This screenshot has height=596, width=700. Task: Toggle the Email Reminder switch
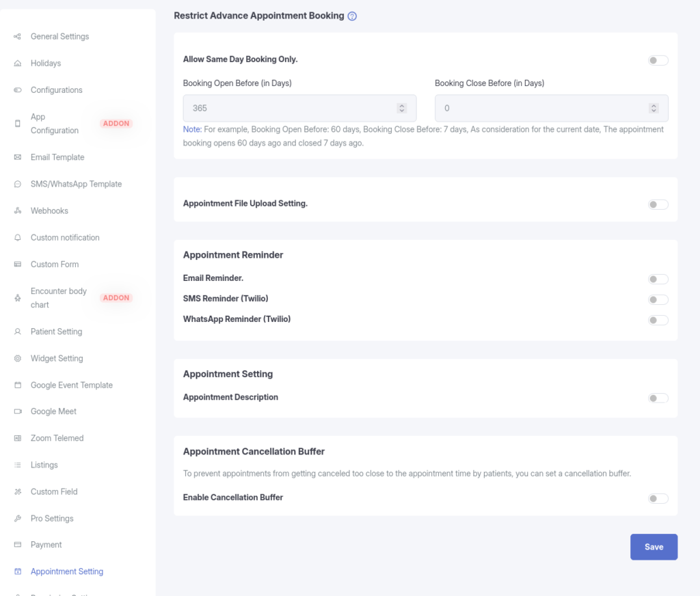point(658,279)
